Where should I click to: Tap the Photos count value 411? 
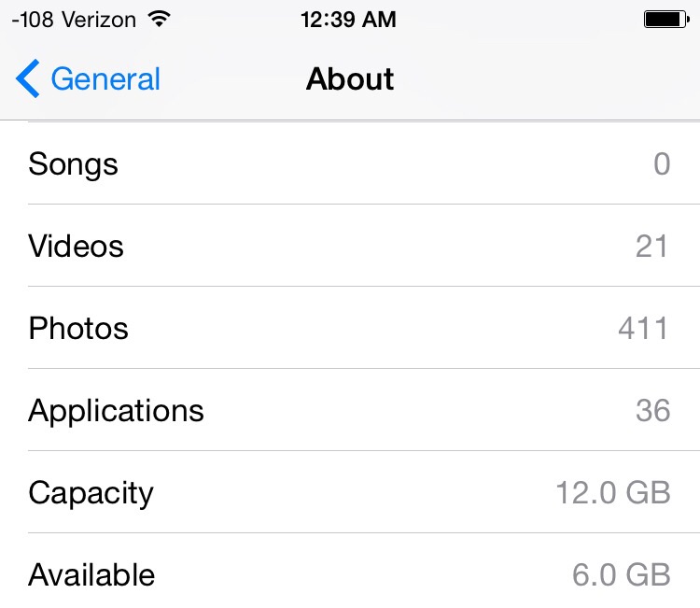643,329
